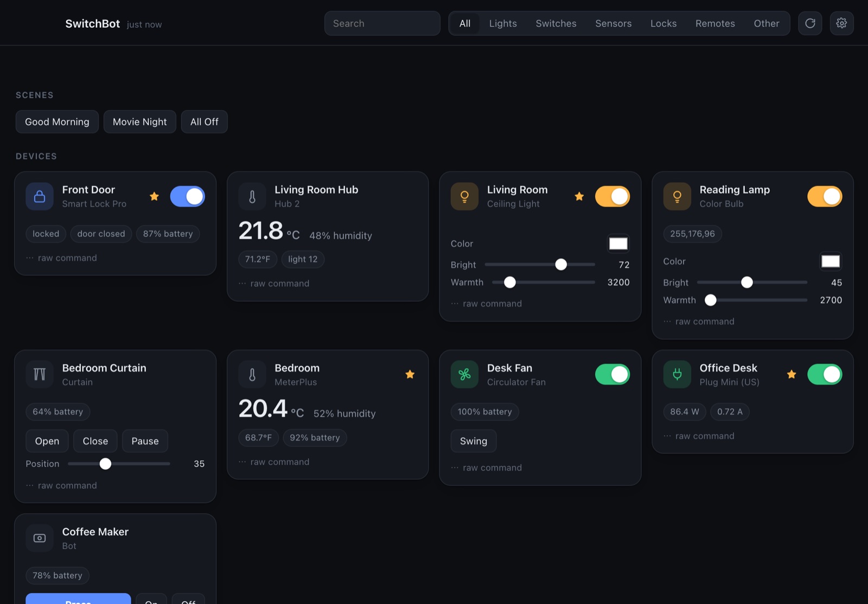
Task: Open the Locks filter tab
Action: coord(663,23)
